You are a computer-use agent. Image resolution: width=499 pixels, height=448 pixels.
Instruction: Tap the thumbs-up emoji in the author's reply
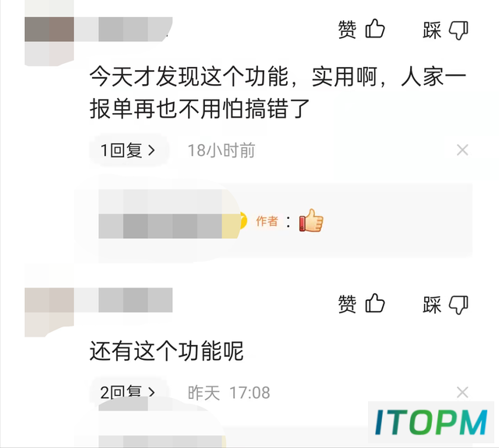click(311, 220)
